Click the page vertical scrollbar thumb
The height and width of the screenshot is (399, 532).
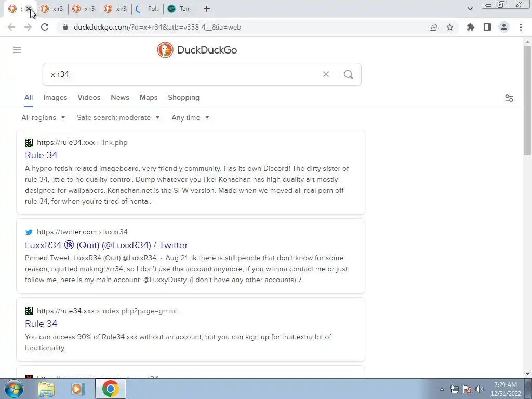click(x=527, y=100)
